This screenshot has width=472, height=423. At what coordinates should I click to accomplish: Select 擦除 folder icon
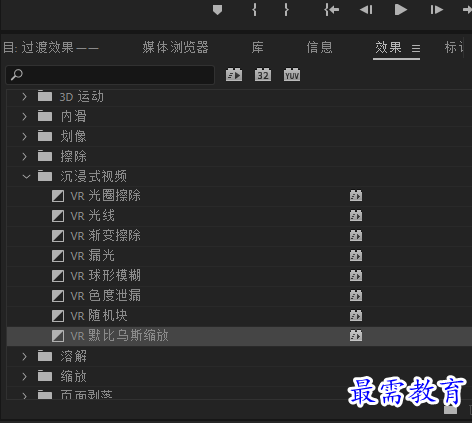[x=45, y=156]
